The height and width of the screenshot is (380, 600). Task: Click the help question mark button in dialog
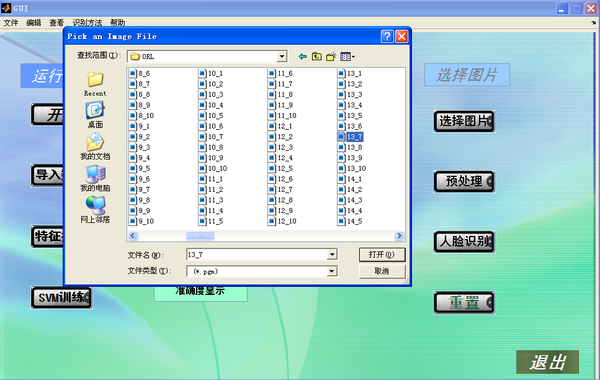387,36
